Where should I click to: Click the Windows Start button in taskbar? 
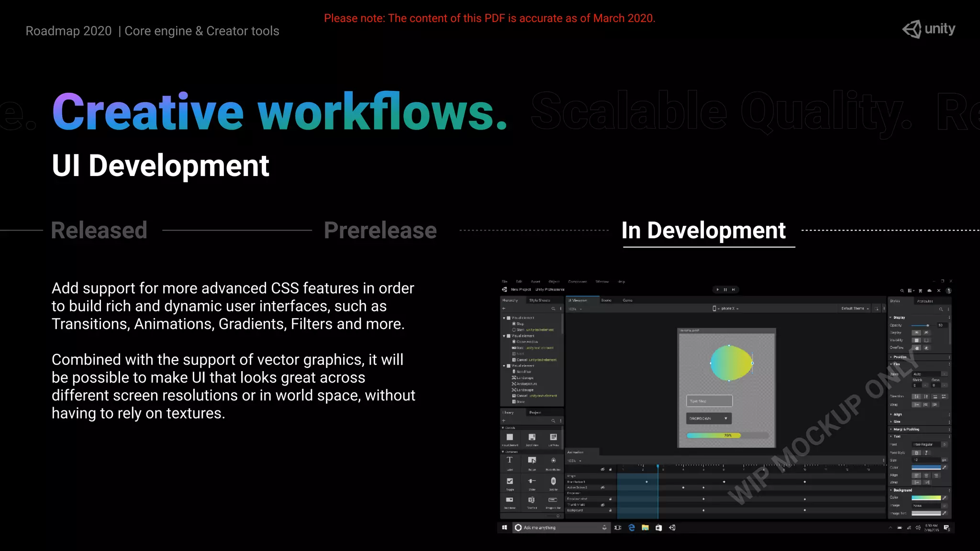point(504,528)
